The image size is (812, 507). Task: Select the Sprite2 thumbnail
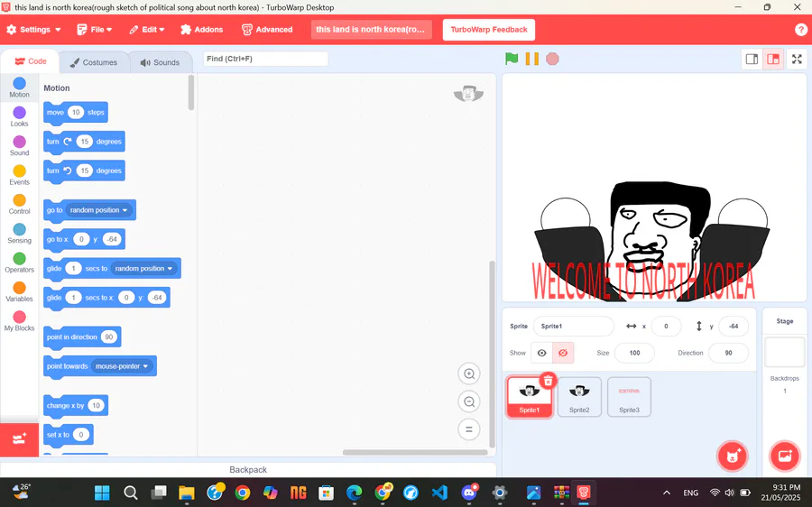click(579, 397)
